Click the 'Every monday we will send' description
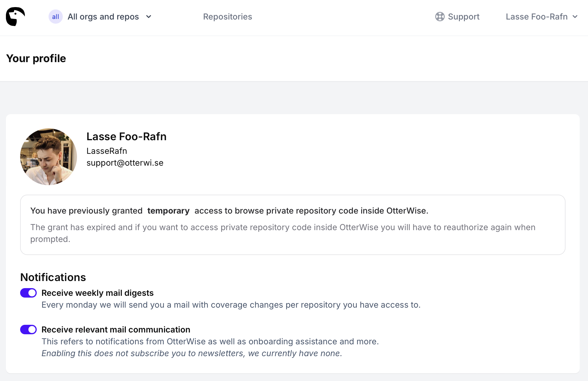This screenshot has width=588, height=381. click(231, 305)
